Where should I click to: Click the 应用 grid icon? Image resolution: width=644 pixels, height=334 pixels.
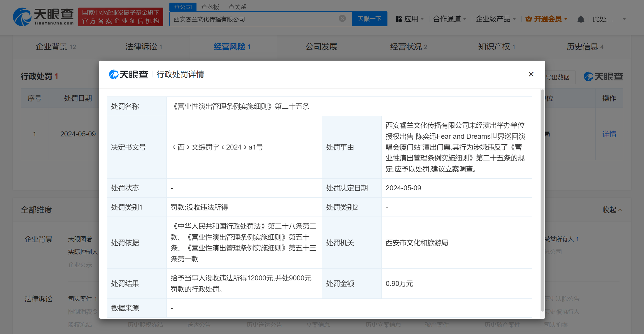coord(399,19)
